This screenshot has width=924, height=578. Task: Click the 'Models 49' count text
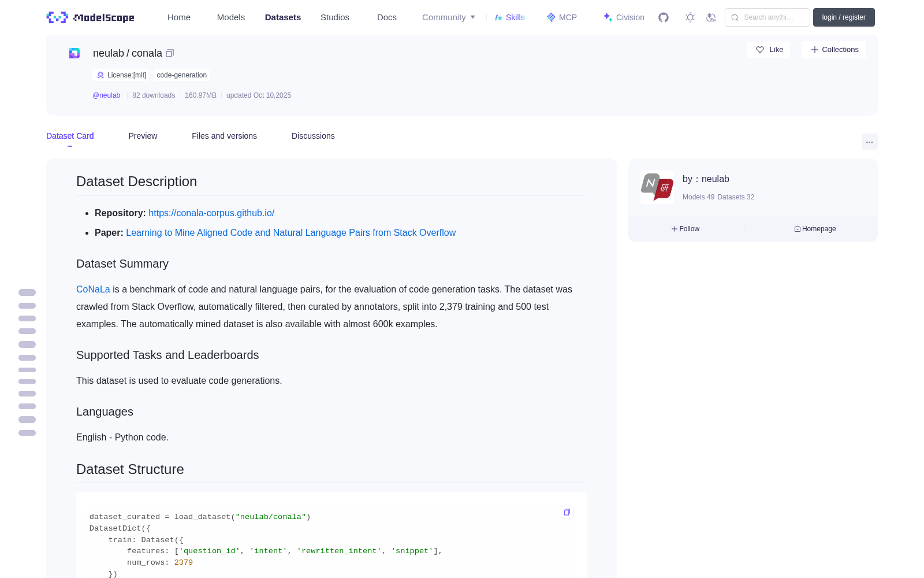tap(698, 197)
